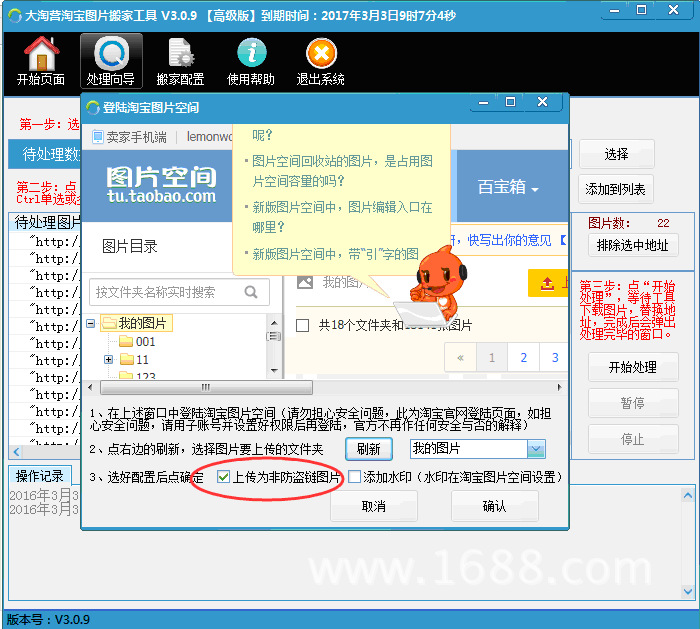Viewport: 700px width, 629px height.
Task: Click the horizontal scrollbar right arrow in dialog
Action: [x=559, y=387]
